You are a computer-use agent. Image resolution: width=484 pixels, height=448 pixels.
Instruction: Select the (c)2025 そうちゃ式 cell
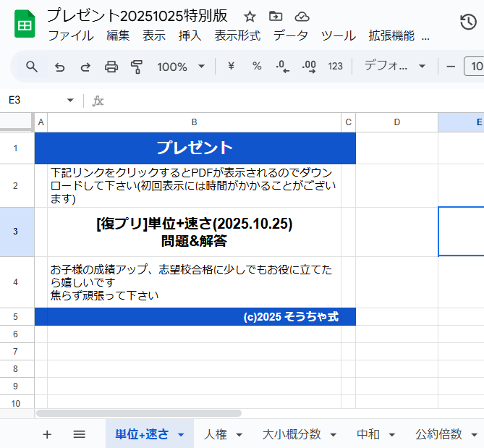[x=194, y=316]
